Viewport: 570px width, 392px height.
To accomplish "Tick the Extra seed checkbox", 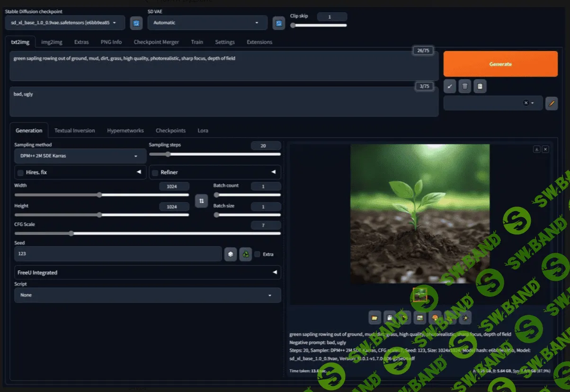I will pos(258,254).
